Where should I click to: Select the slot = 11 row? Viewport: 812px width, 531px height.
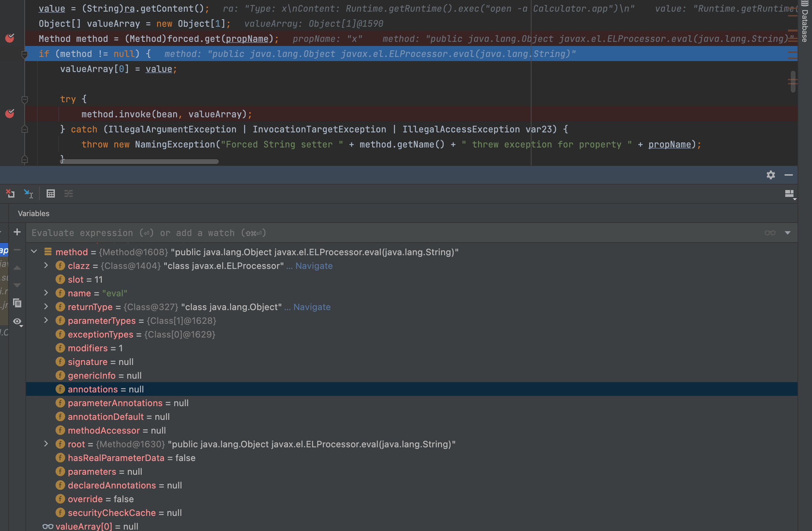coord(411,280)
